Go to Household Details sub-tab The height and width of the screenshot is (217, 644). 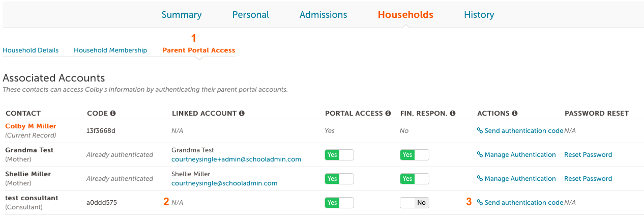click(x=31, y=50)
